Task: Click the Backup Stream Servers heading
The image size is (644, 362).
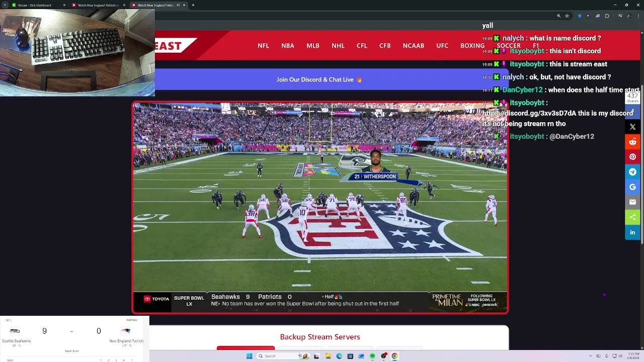Action: [320, 337]
